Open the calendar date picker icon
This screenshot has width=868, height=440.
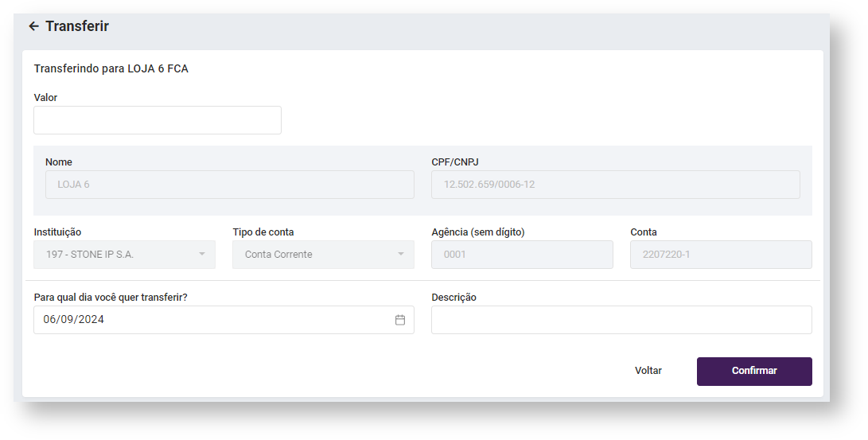pyautogui.click(x=400, y=320)
